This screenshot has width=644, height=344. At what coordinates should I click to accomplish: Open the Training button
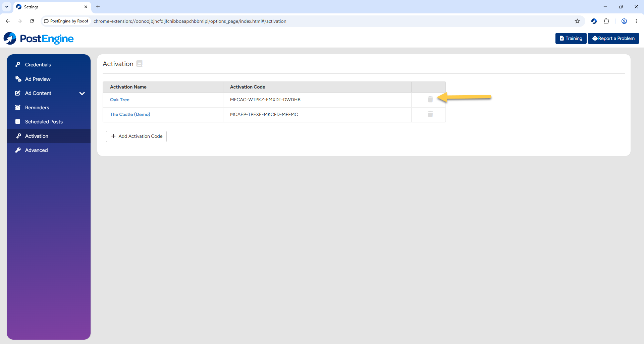point(571,38)
